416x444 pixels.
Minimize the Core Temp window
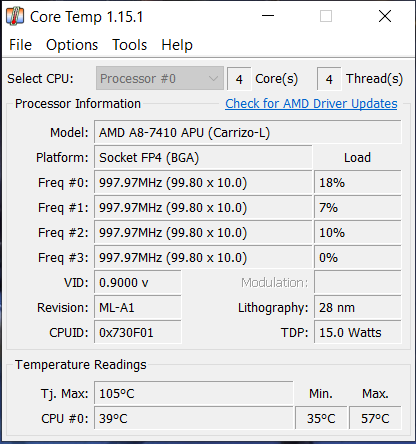click(x=268, y=16)
